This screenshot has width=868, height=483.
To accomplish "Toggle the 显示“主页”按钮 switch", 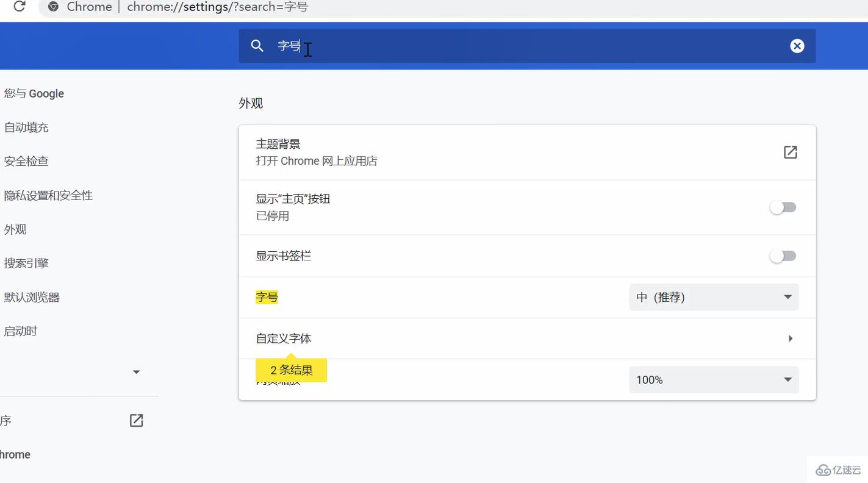I will (x=783, y=207).
